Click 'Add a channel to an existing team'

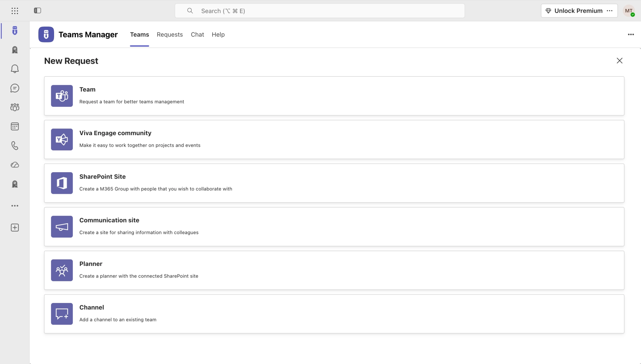[118, 320]
